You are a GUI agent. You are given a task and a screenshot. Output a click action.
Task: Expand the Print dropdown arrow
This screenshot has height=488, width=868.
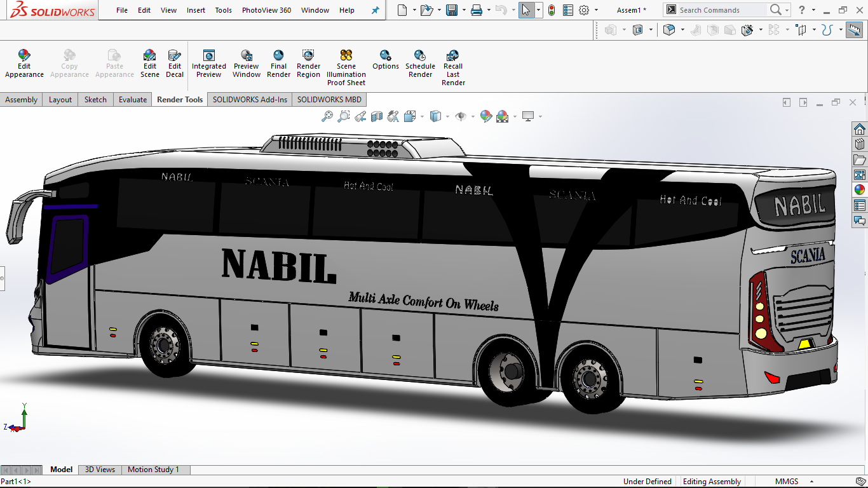pos(489,10)
